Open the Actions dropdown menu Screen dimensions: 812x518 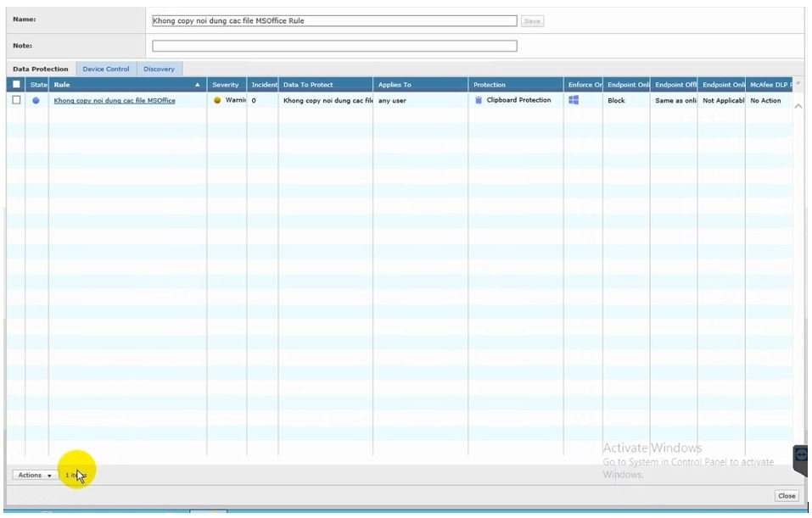(x=35, y=476)
